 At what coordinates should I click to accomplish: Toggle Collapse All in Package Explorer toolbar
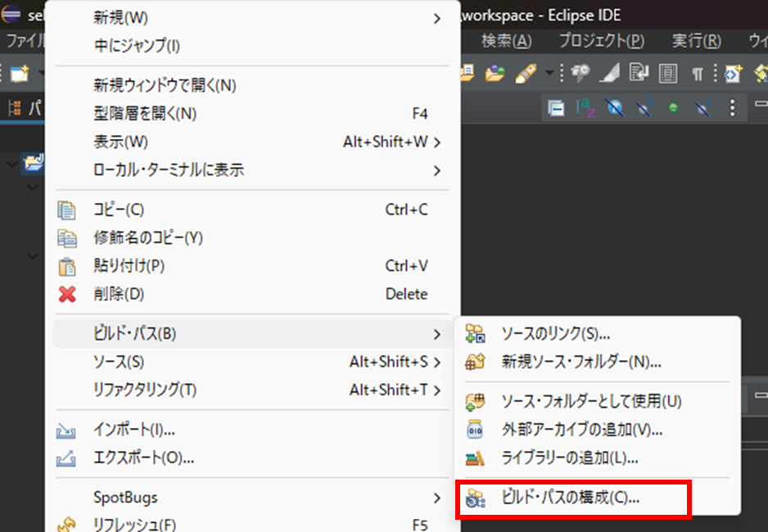(x=558, y=107)
